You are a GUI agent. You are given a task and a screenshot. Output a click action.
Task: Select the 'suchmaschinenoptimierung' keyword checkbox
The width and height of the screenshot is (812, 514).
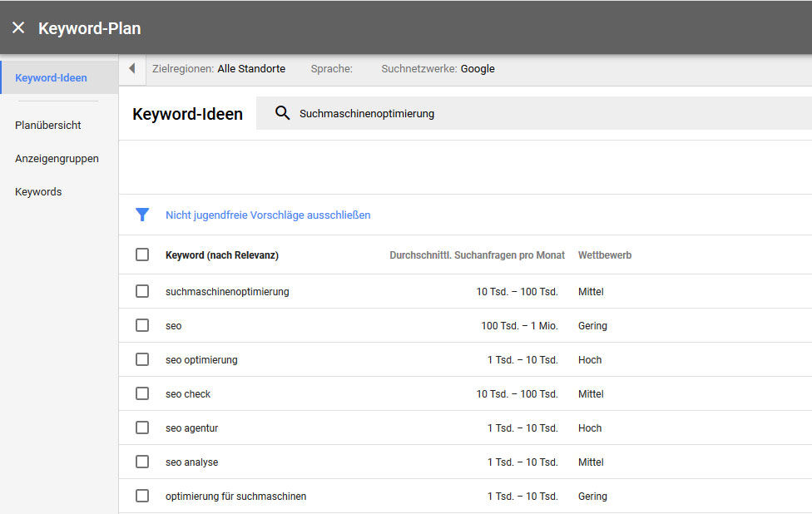pyautogui.click(x=142, y=291)
